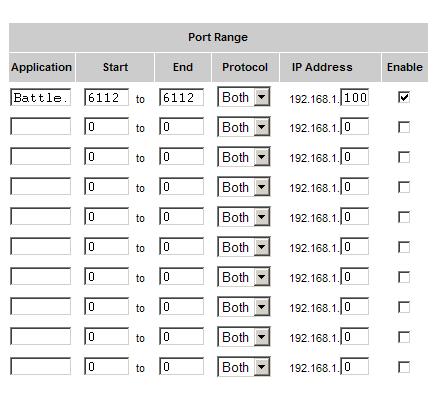
Task: Expand the sixth row Protocol combo box
Action: tap(244, 247)
